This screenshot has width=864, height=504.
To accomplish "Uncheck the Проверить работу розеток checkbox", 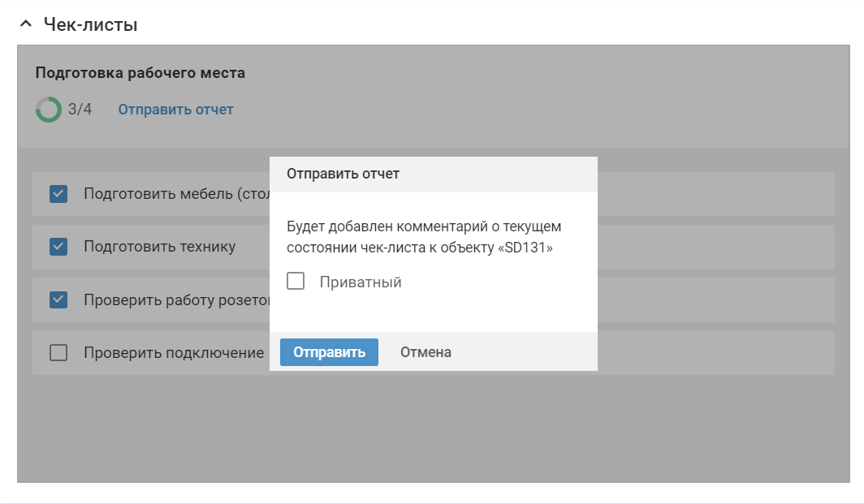I will (x=58, y=299).
